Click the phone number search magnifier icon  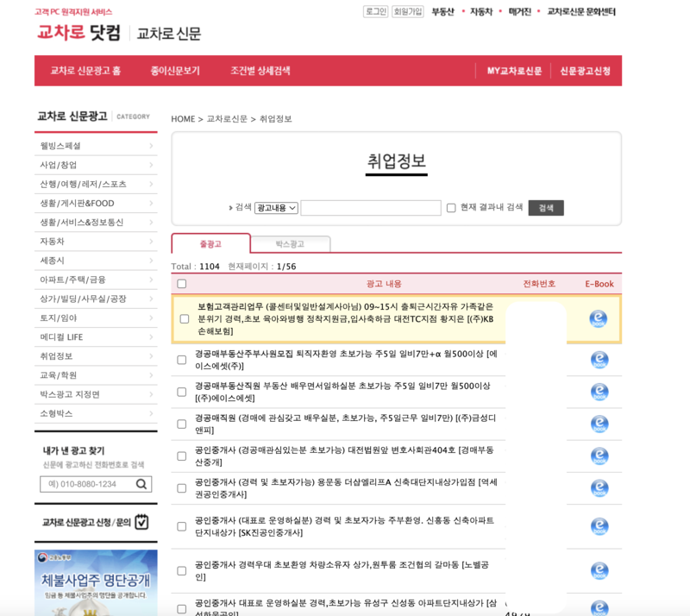(144, 484)
